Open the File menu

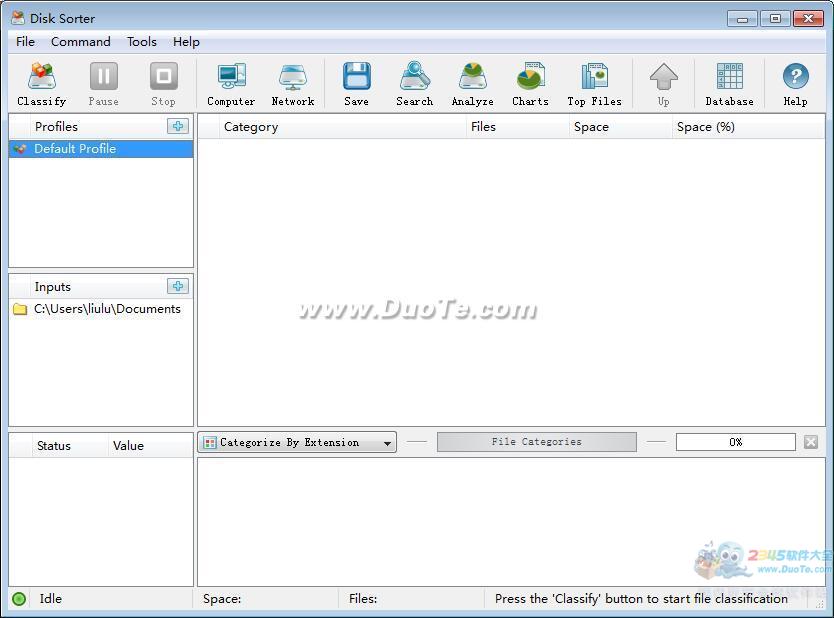[25, 41]
